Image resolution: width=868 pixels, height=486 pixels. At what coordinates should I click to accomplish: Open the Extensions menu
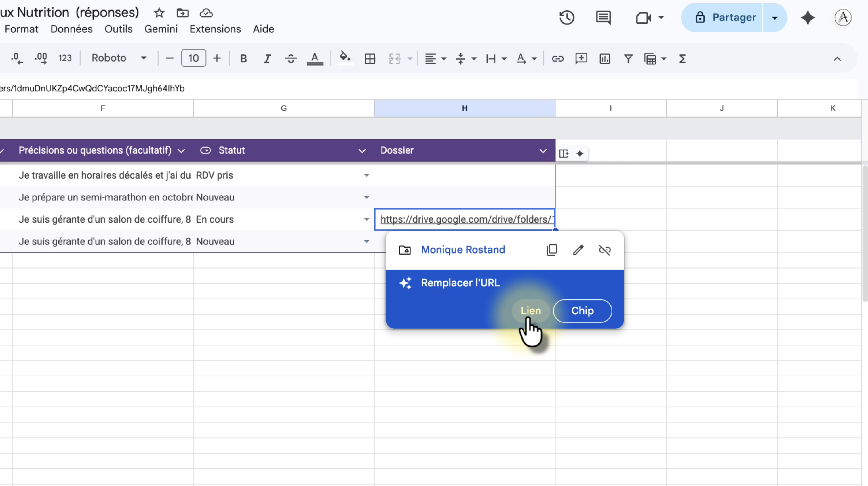(x=215, y=29)
